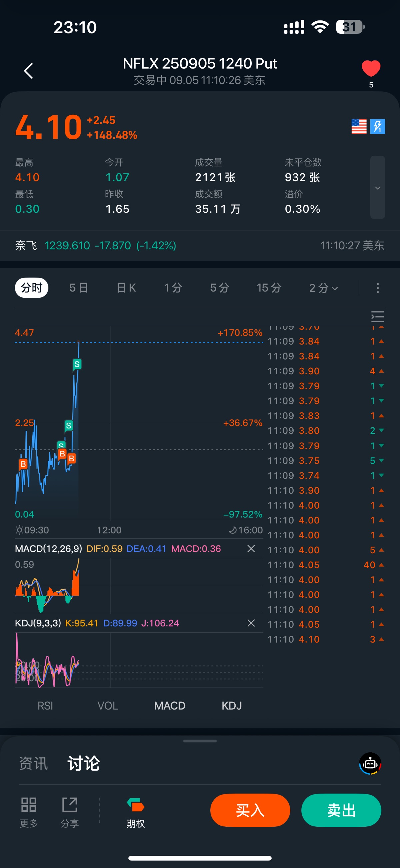Open the 2分 interval dropdown
Image resolution: width=400 pixels, height=868 pixels.
tap(323, 288)
